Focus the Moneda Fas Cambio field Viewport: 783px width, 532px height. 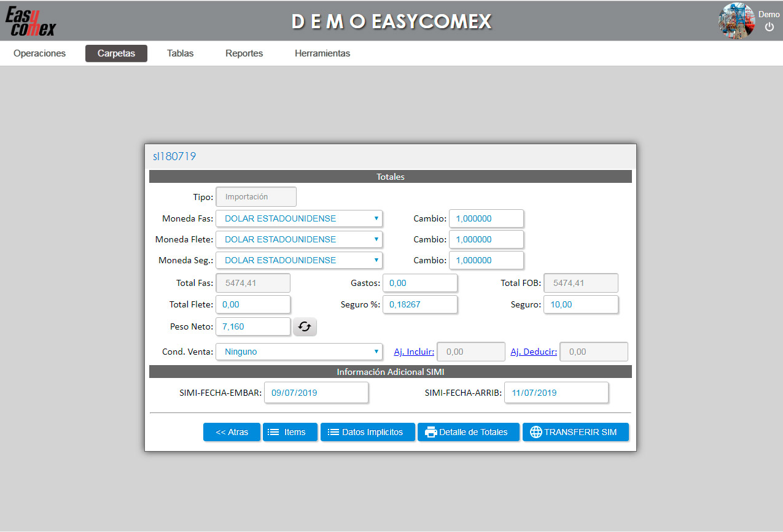486,218
